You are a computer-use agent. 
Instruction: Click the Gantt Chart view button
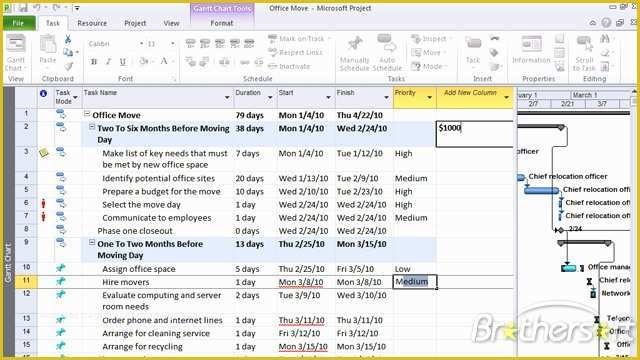click(16, 53)
